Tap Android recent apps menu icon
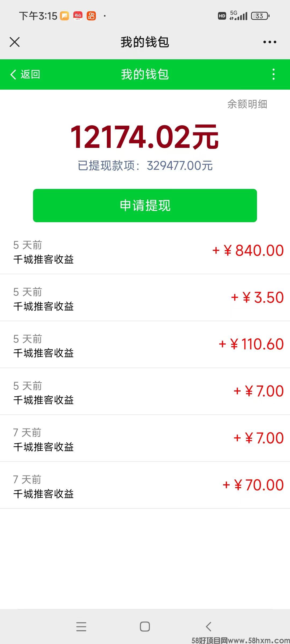The height and width of the screenshot is (644, 290). 81,627
